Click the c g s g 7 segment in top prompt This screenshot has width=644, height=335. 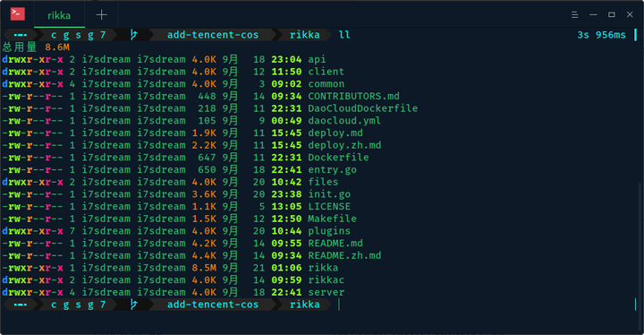click(x=78, y=35)
